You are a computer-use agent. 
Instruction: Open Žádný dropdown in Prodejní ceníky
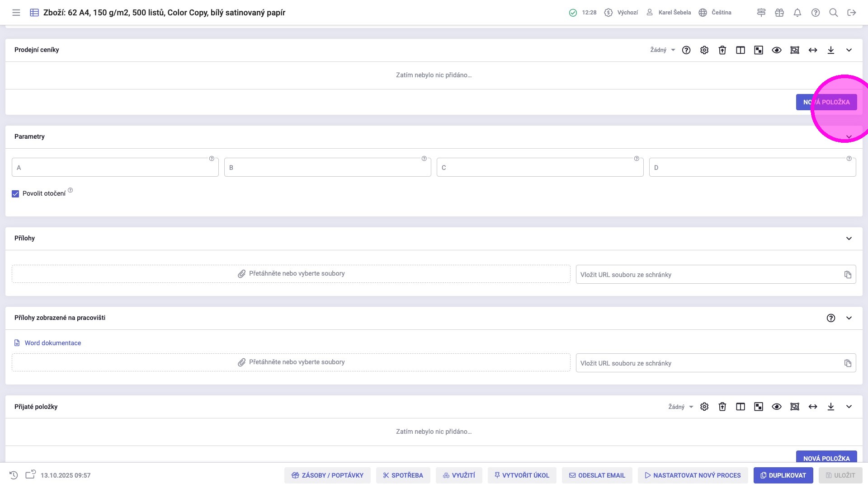tap(662, 50)
